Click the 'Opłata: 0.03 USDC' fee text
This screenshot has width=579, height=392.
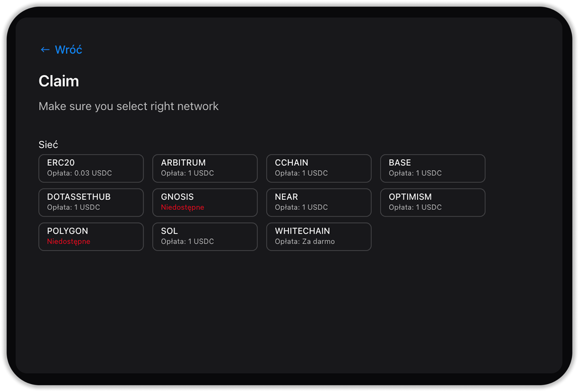79,173
